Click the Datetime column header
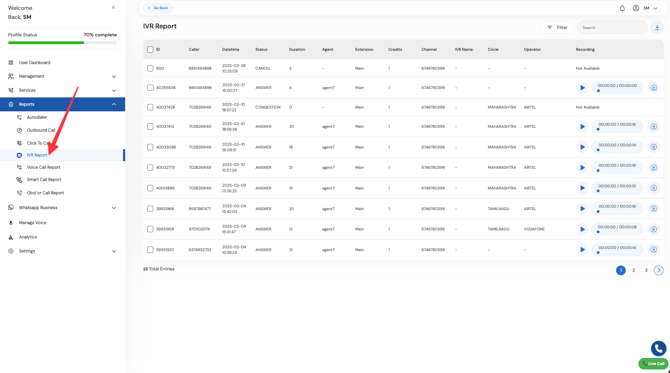This screenshot has height=373, width=670. [x=230, y=50]
